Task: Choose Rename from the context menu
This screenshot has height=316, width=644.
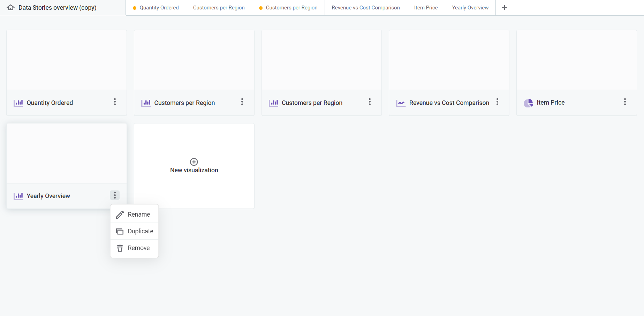Action: (x=139, y=214)
